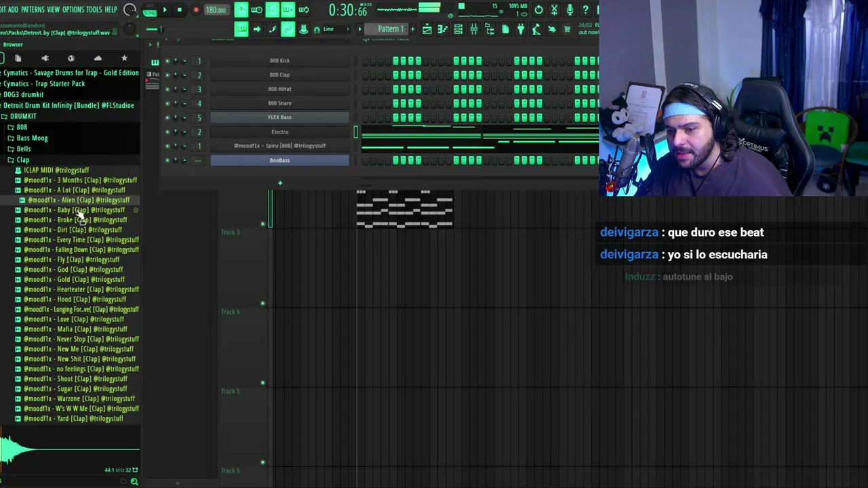Mute the FLEX Bass channel LED

point(167,118)
